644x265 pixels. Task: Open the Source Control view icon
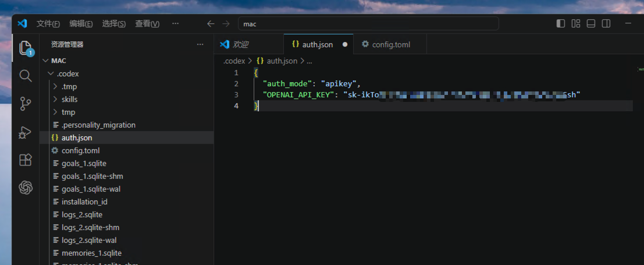[x=26, y=104]
